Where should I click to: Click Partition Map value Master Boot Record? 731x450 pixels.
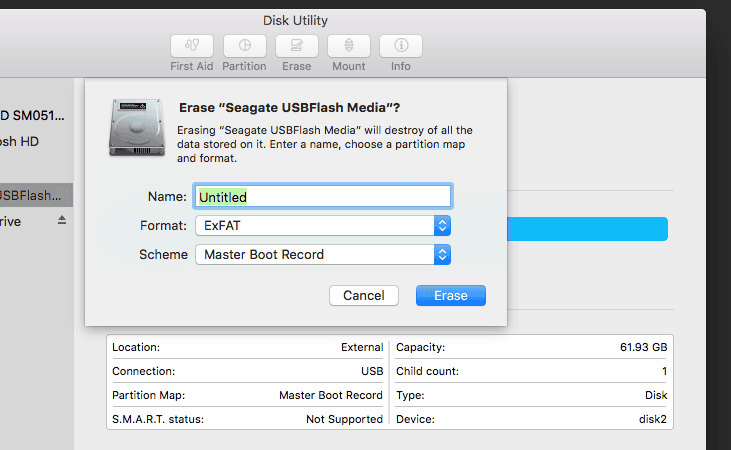pos(331,395)
